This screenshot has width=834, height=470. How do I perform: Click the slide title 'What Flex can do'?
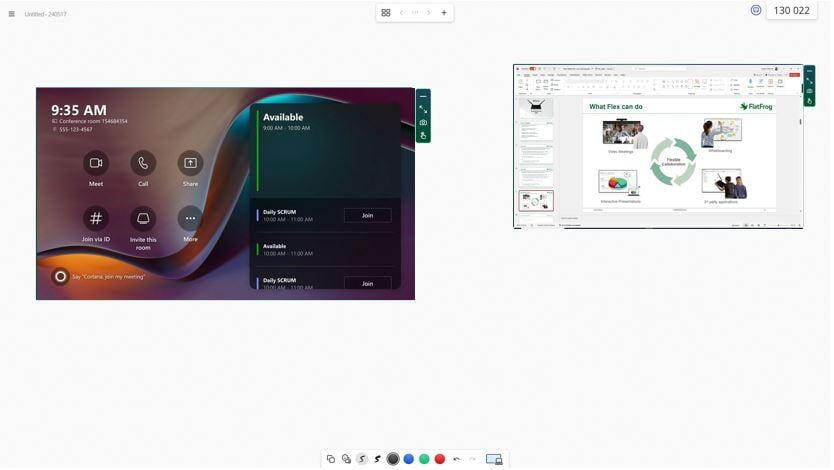pyautogui.click(x=615, y=106)
